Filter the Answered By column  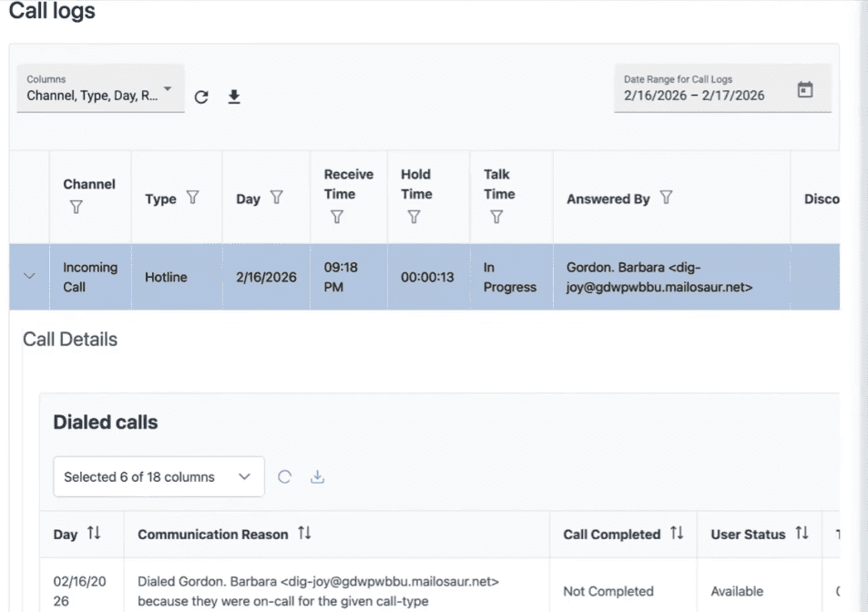pos(666,199)
